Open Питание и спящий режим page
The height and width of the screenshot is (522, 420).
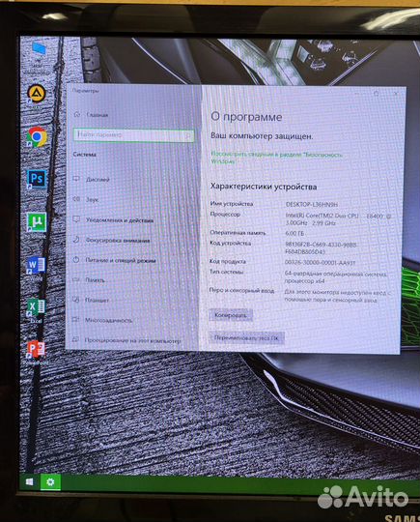(x=121, y=260)
